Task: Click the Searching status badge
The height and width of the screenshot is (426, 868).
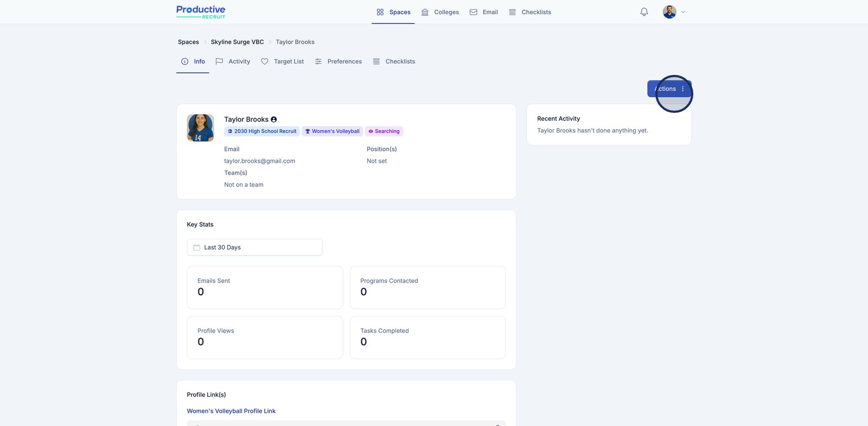Action: pyautogui.click(x=384, y=131)
